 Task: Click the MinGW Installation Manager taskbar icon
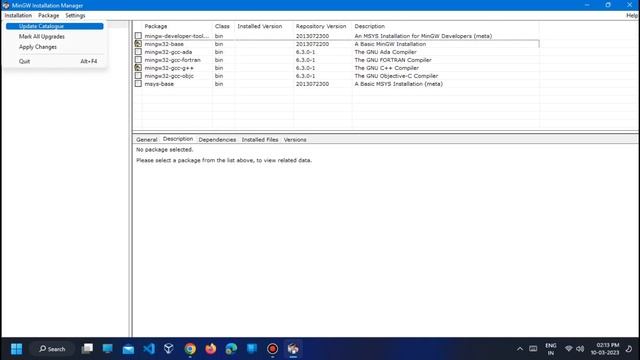pyautogui.click(x=293, y=349)
